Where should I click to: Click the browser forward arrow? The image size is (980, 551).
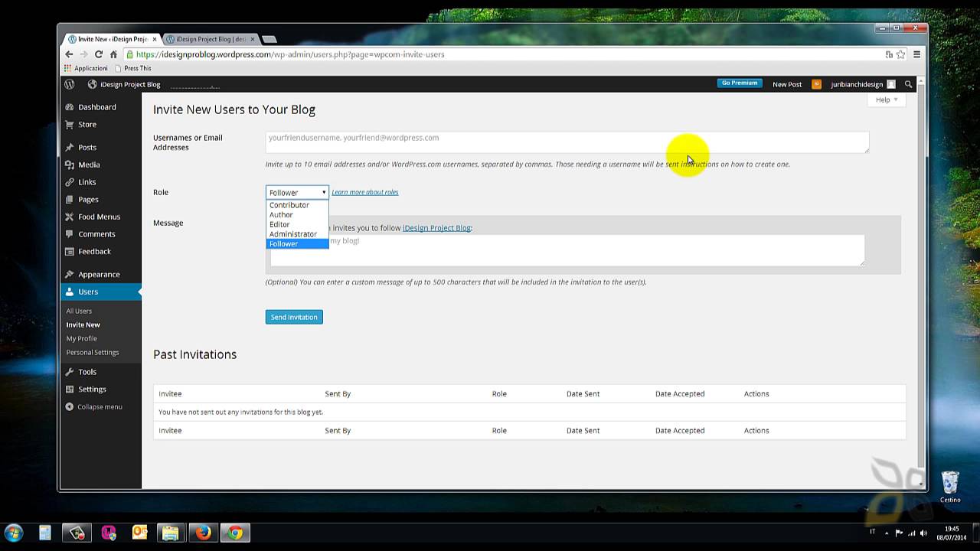tap(83, 54)
